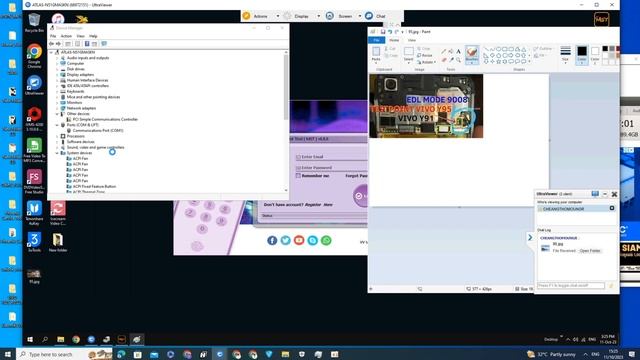Click the UltraViewer chat message input box

pos(571,285)
